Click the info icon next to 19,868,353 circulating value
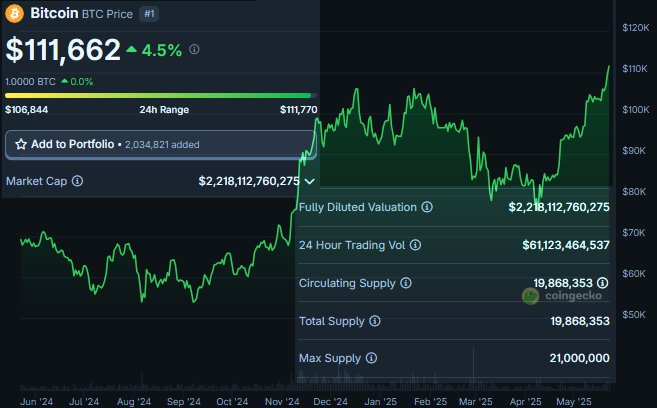The height and width of the screenshot is (408, 657). click(x=603, y=283)
